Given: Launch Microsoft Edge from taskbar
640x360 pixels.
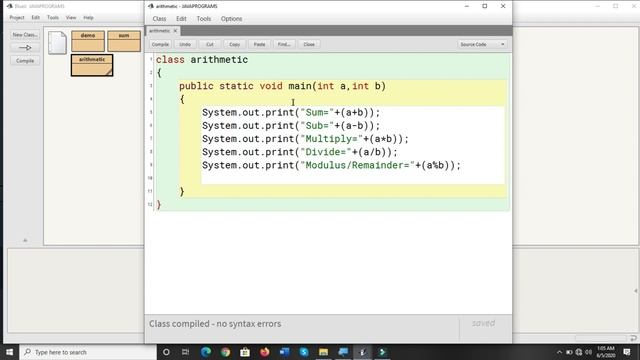Looking at the screenshot, I should coord(206,352).
